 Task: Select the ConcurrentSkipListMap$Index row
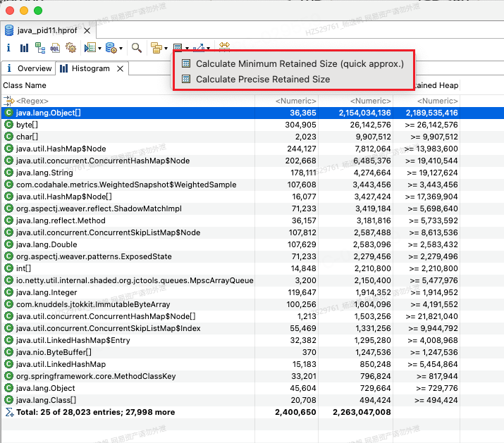[x=252, y=329]
